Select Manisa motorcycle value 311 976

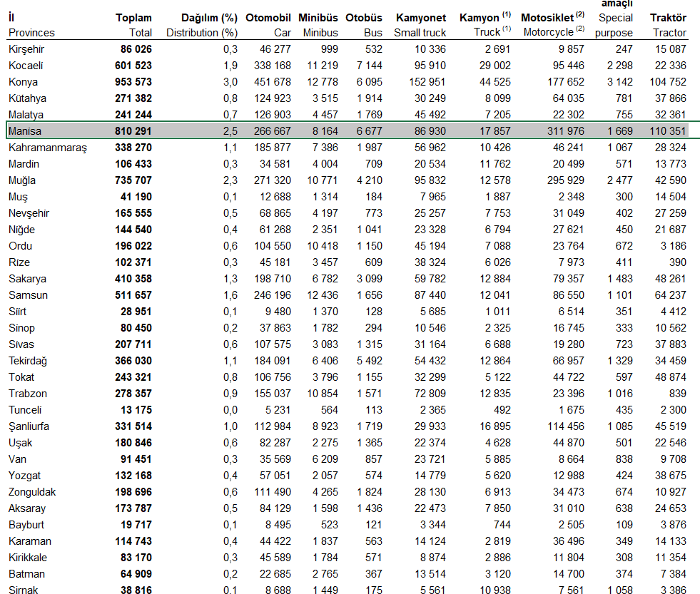click(x=566, y=131)
